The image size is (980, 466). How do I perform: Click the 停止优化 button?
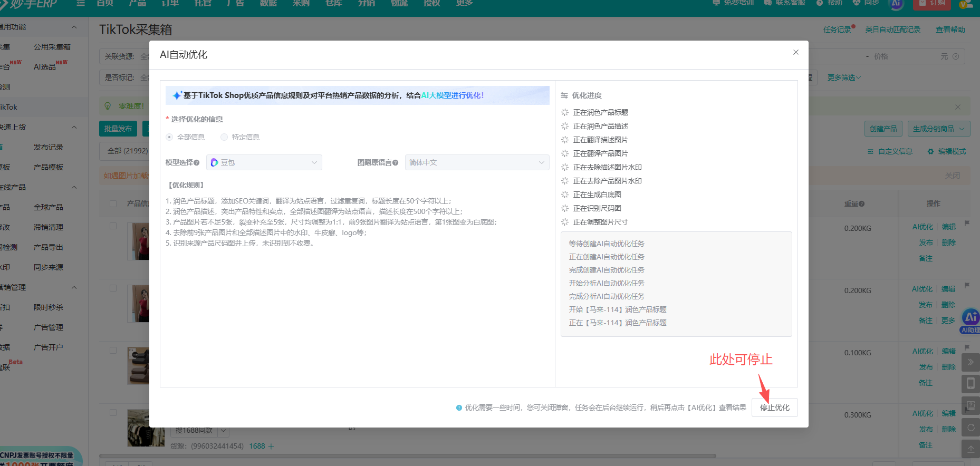pos(774,407)
